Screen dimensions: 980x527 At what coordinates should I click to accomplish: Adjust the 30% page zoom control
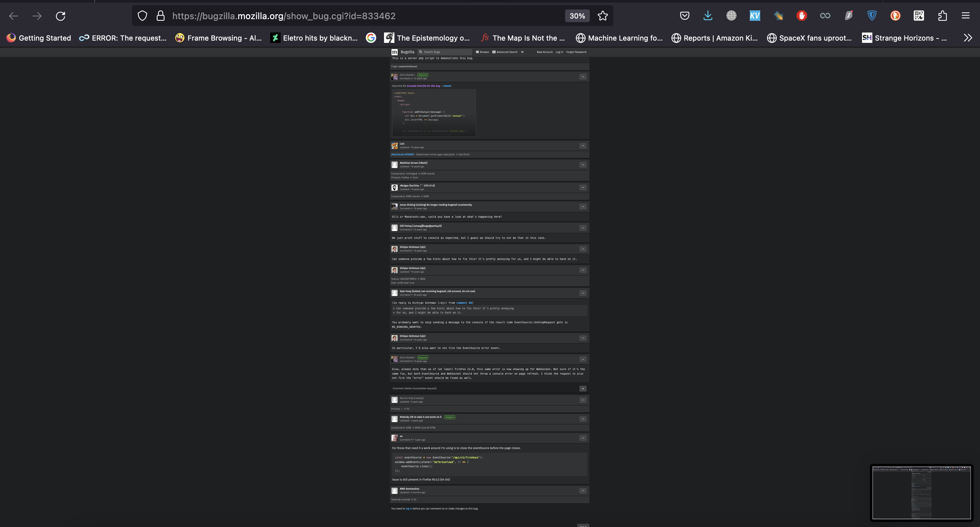[577, 16]
